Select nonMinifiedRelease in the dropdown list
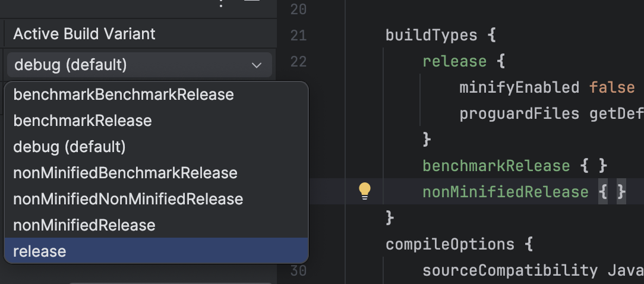This screenshot has height=284, width=644. [x=84, y=225]
